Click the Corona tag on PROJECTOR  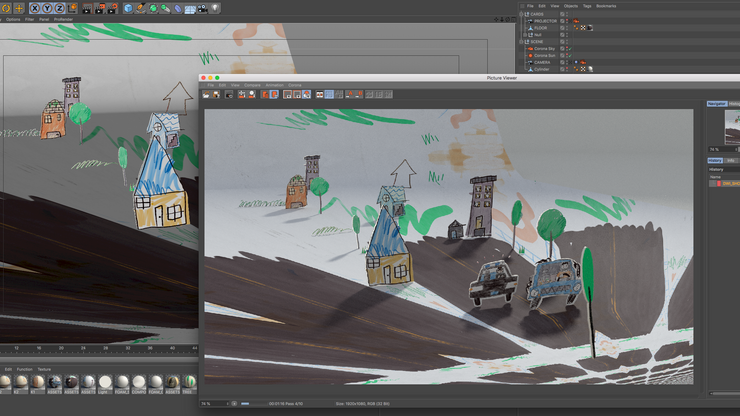tap(576, 21)
